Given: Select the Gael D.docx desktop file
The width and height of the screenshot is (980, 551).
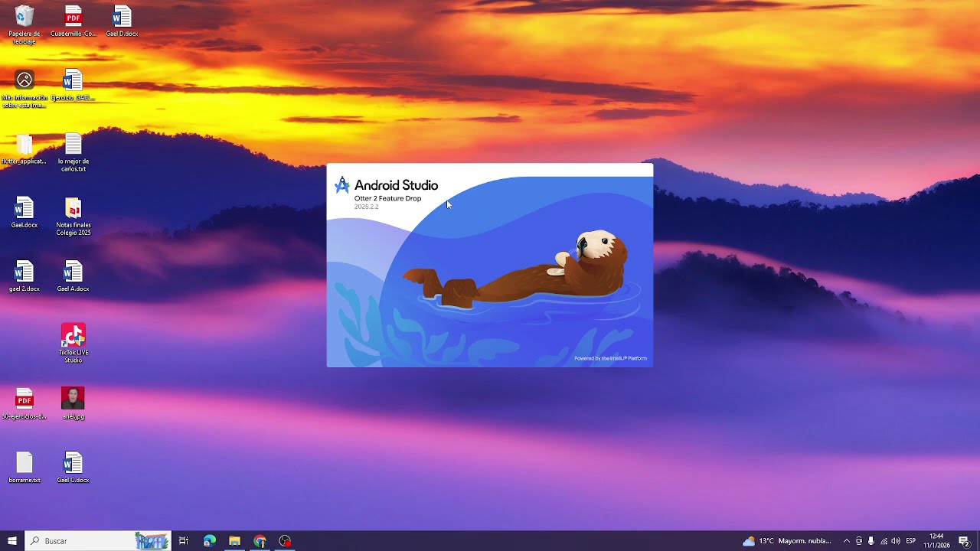Looking at the screenshot, I should coord(122,21).
